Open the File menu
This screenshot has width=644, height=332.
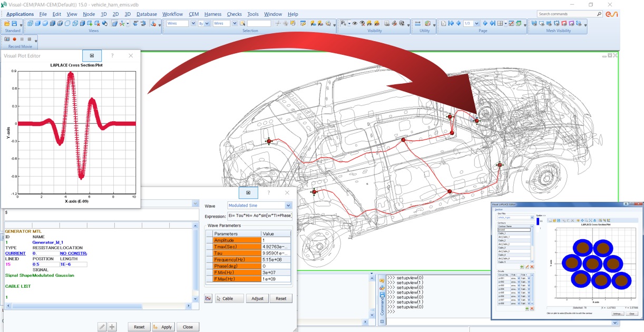[43, 14]
